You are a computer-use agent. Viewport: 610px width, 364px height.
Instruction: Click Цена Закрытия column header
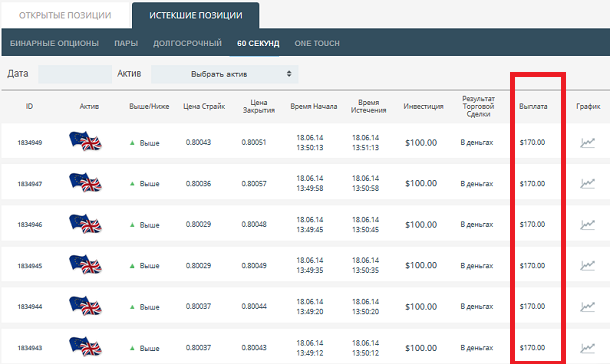point(259,106)
